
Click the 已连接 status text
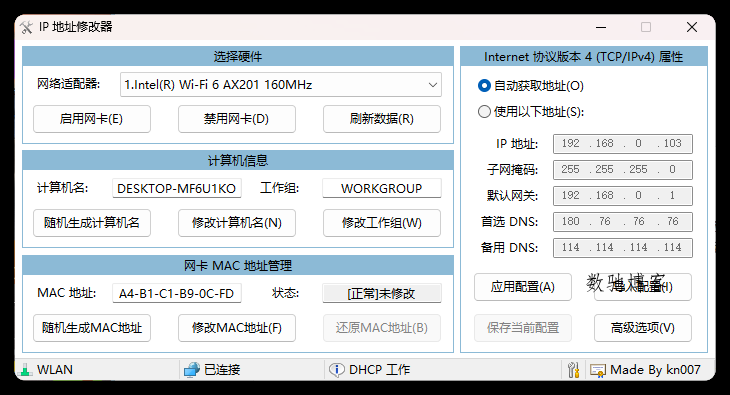click(222, 370)
